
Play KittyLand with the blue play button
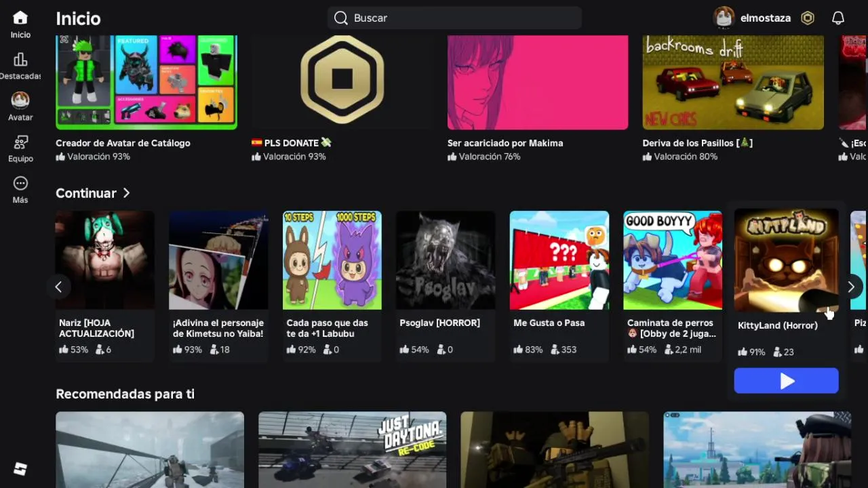pos(787,381)
